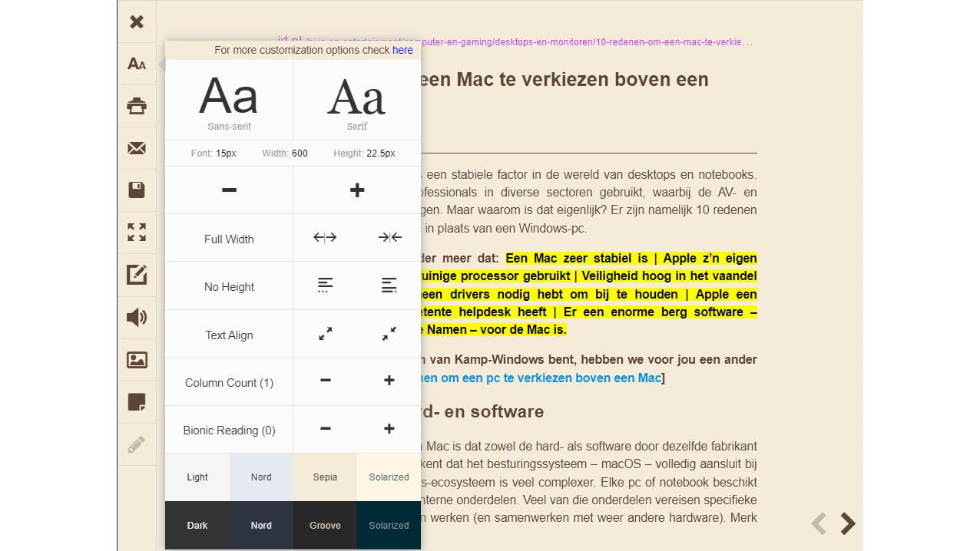Increase Column Count with plus
Image resolution: width=980 pixels, height=551 pixels.
click(389, 381)
